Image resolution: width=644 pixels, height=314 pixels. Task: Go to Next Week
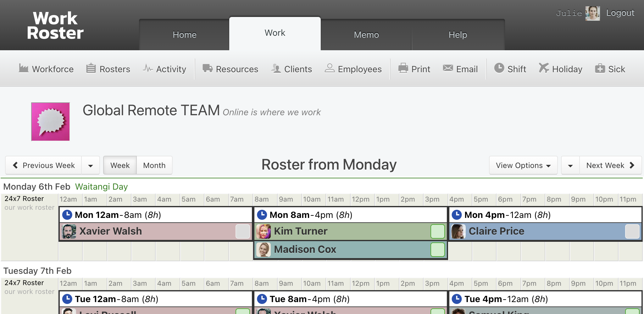pos(610,165)
